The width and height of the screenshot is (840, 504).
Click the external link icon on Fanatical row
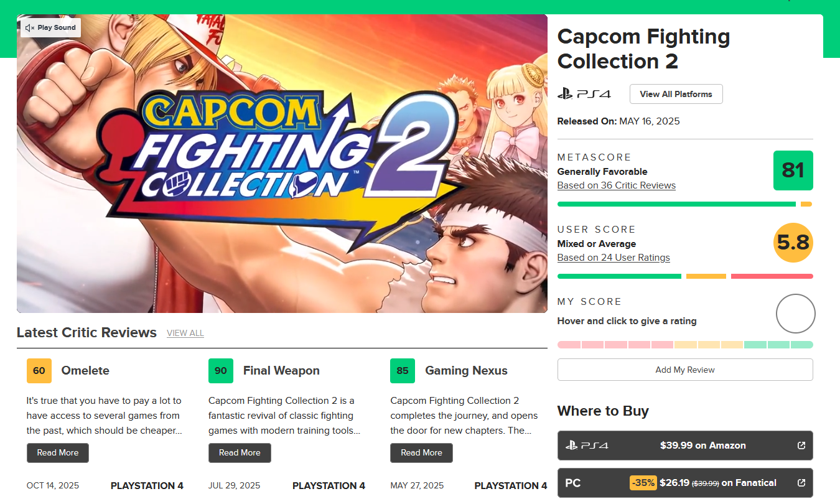pos(801,483)
